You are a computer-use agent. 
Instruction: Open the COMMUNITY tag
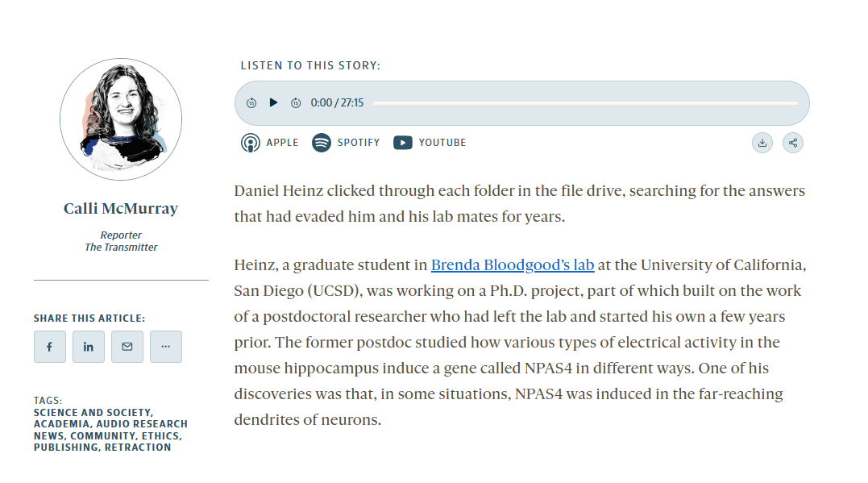(x=103, y=436)
